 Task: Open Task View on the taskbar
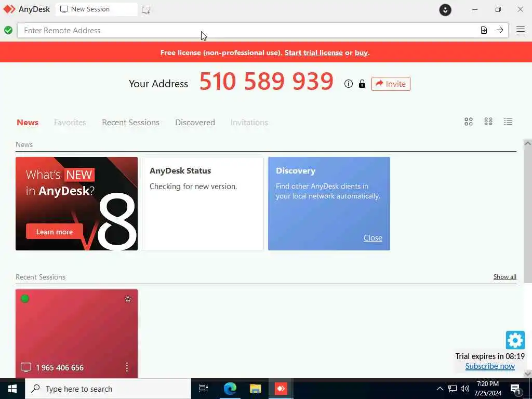click(x=204, y=389)
